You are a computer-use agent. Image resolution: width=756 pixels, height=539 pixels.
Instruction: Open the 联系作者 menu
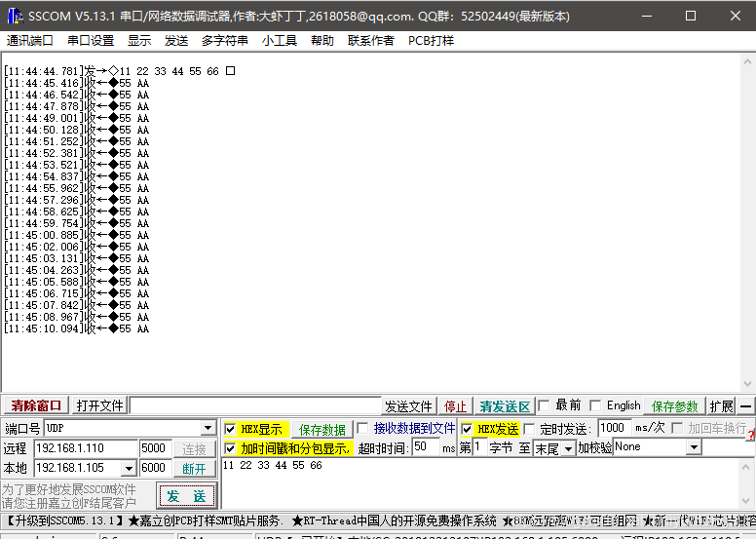coord(371,41)
